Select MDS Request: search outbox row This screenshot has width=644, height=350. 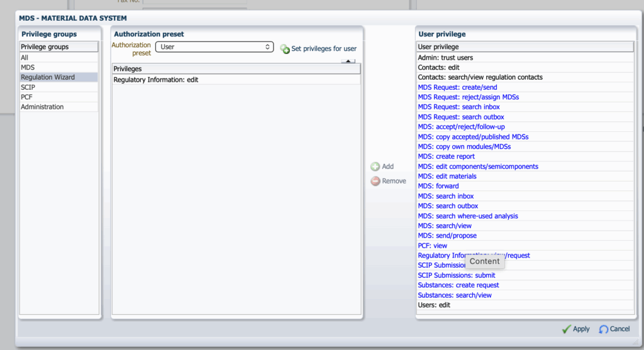525,117
